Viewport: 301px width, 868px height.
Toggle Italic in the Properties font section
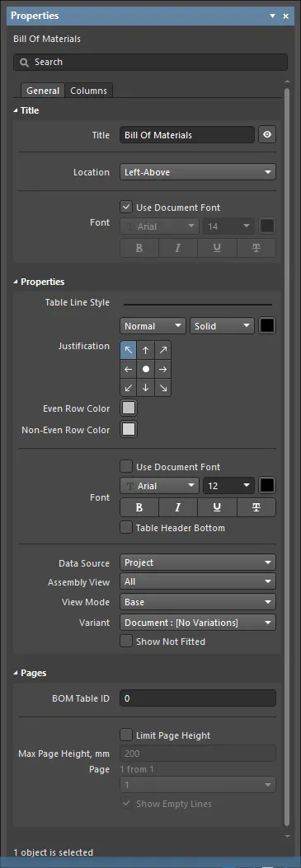(178, 507)
